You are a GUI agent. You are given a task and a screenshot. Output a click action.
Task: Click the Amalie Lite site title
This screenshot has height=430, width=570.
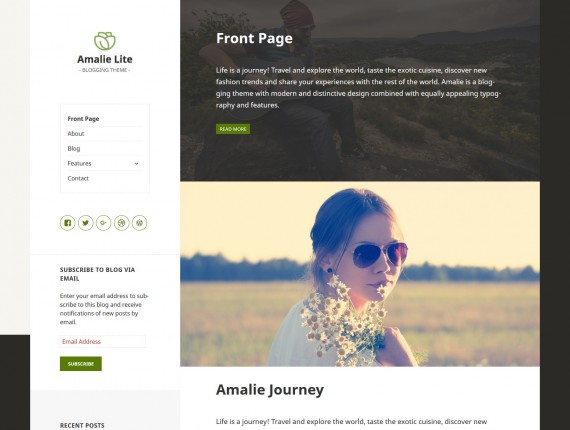pyautogui.click(x=105, y=59)
